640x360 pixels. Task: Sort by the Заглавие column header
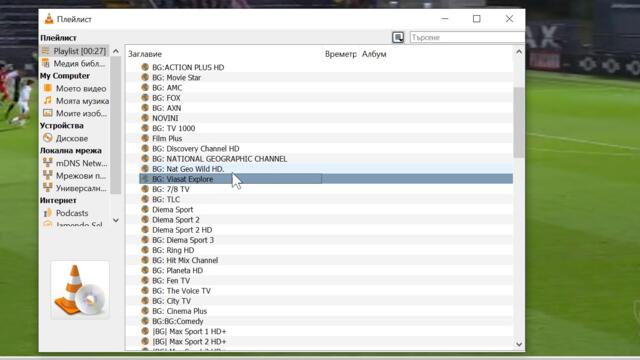pyautogui.click(x=145, y=54)
